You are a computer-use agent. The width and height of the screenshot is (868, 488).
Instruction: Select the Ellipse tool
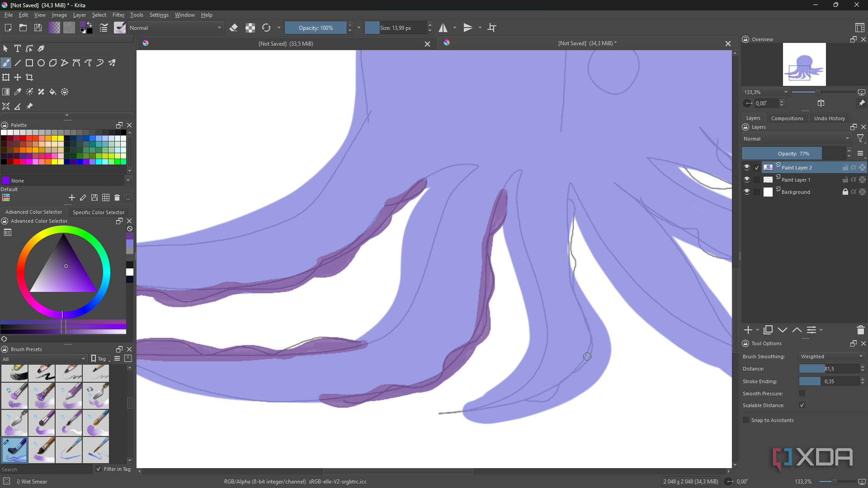pos(41,63)
